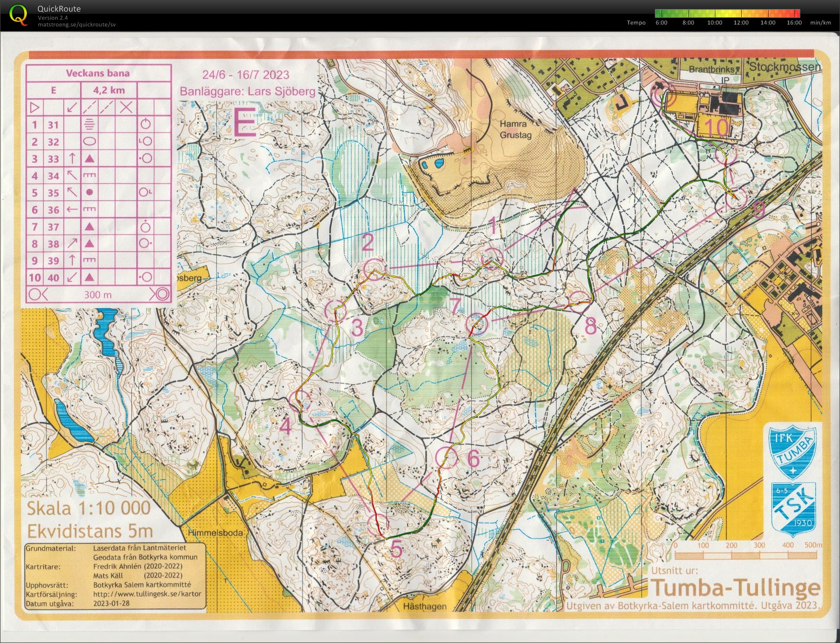The image size is (840, 643).
Task: Click control circle 6 on the map
Action: [x=447, y=458]
